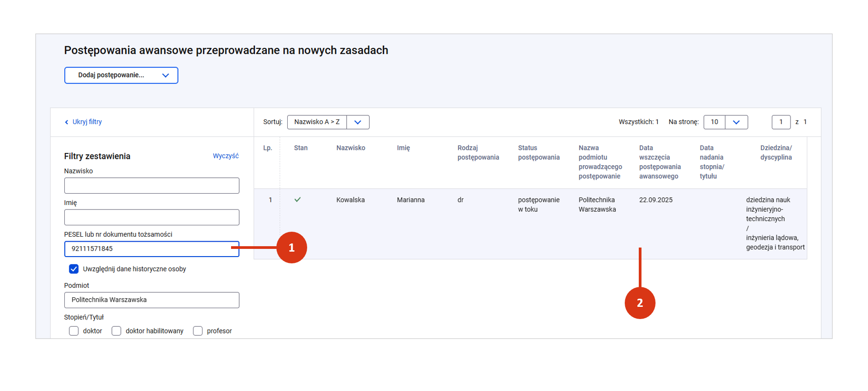Open the Na stronę page size dropdown
The image size is (868, 391).
coord(736,122)
